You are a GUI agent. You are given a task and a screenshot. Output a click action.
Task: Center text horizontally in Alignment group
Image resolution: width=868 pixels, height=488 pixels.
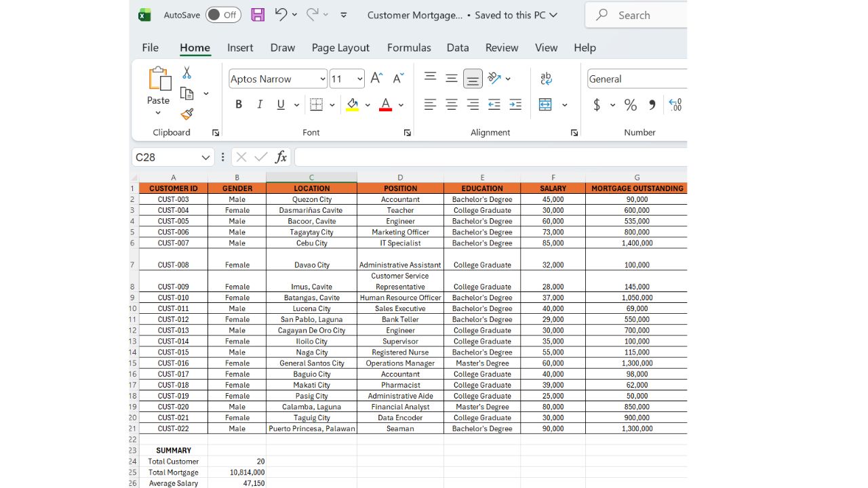451,104
